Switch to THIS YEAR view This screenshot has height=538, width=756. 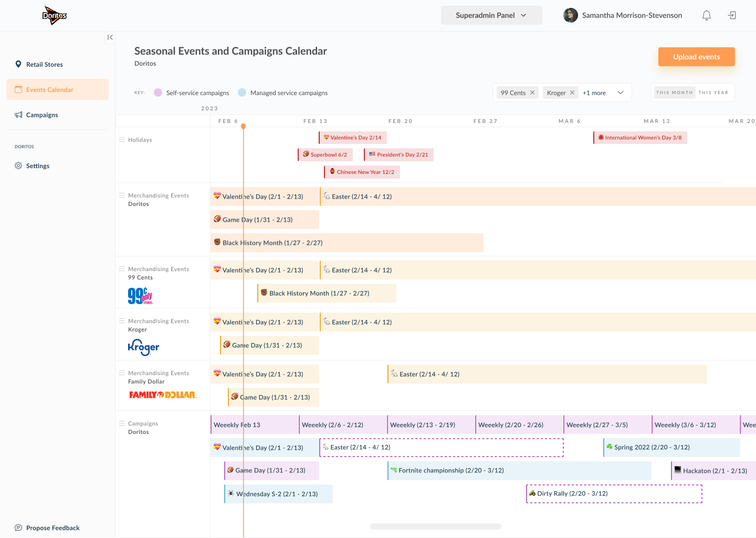[x=713, y=92]
